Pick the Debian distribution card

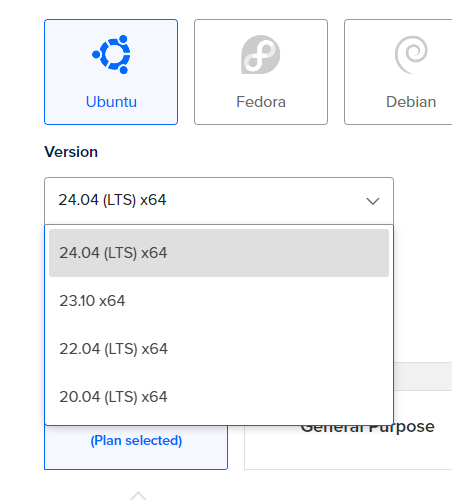(x=398, y=72)
